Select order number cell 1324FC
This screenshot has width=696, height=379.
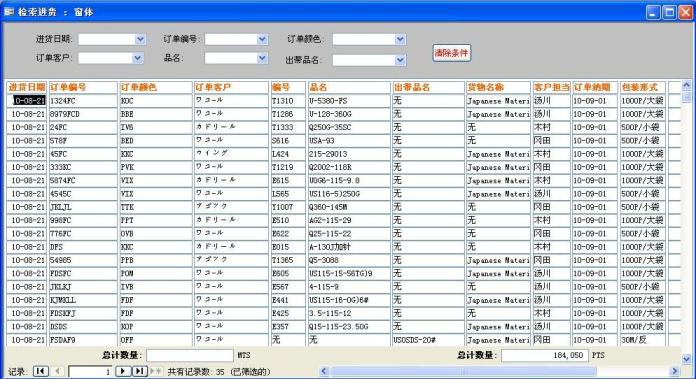83,101
